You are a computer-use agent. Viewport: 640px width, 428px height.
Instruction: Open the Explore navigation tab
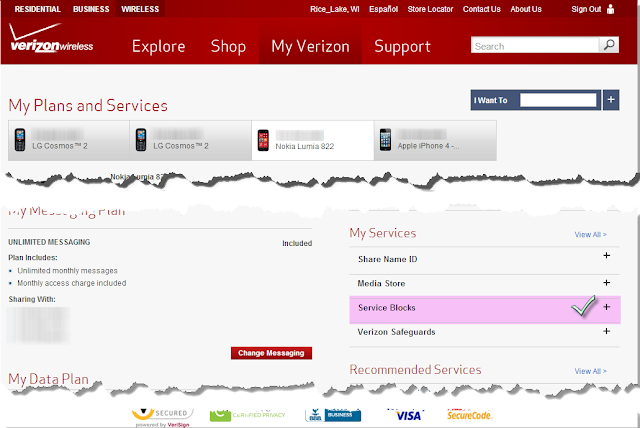pos(158,47)
